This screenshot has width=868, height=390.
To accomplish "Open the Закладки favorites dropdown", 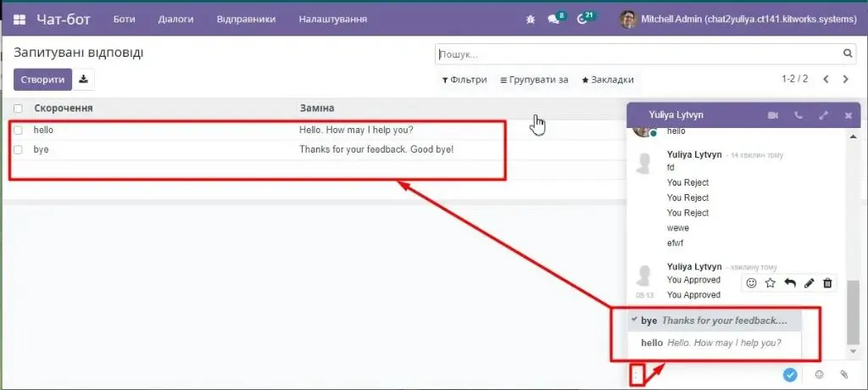I will pyautogui.click(x=607, y=80).
